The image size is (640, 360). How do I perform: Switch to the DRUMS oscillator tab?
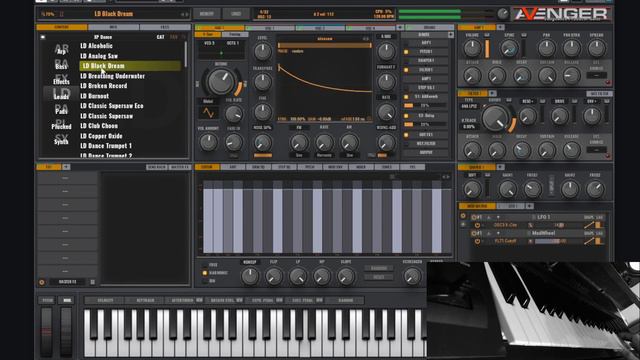429,28
